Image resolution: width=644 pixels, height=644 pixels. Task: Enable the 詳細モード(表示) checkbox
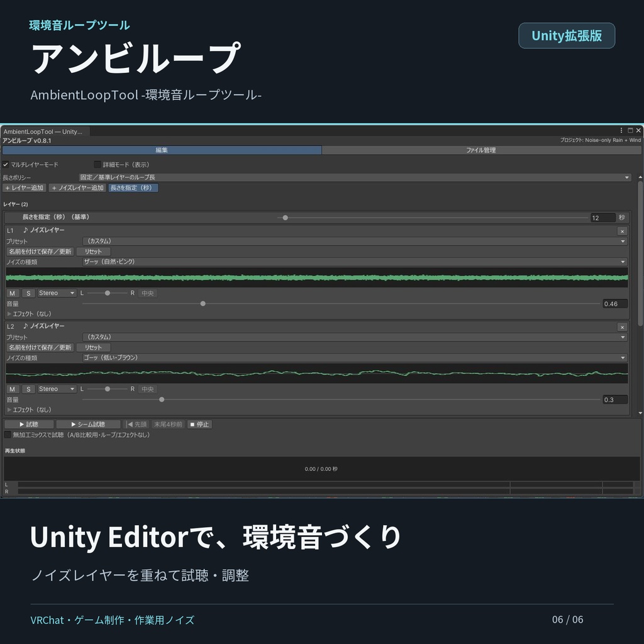pyautogui.click(x=97, y=164)
